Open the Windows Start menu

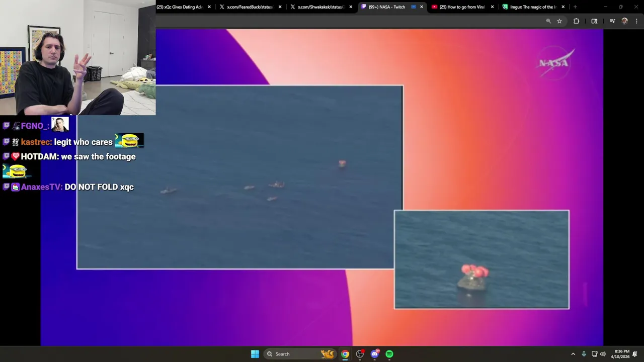pos(255,354)
